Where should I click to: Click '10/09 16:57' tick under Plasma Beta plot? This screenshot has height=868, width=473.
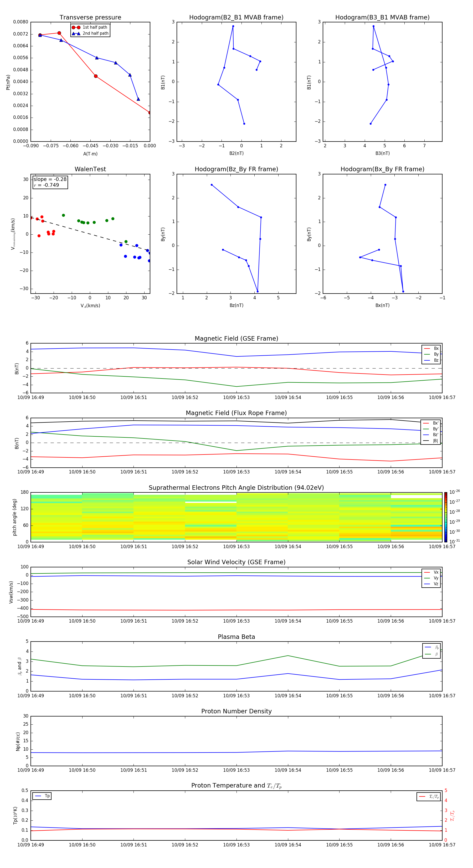click(x=442, y=696)
